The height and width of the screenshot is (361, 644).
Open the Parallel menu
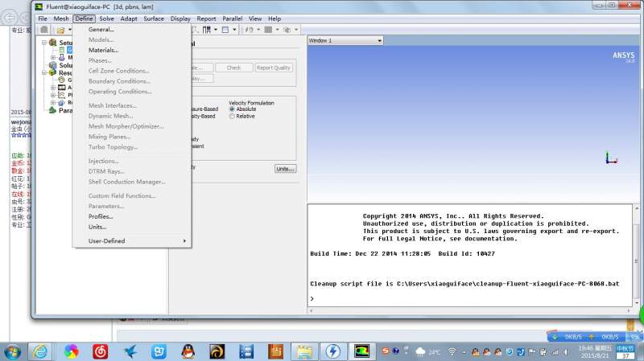click(x=233, y=18)
